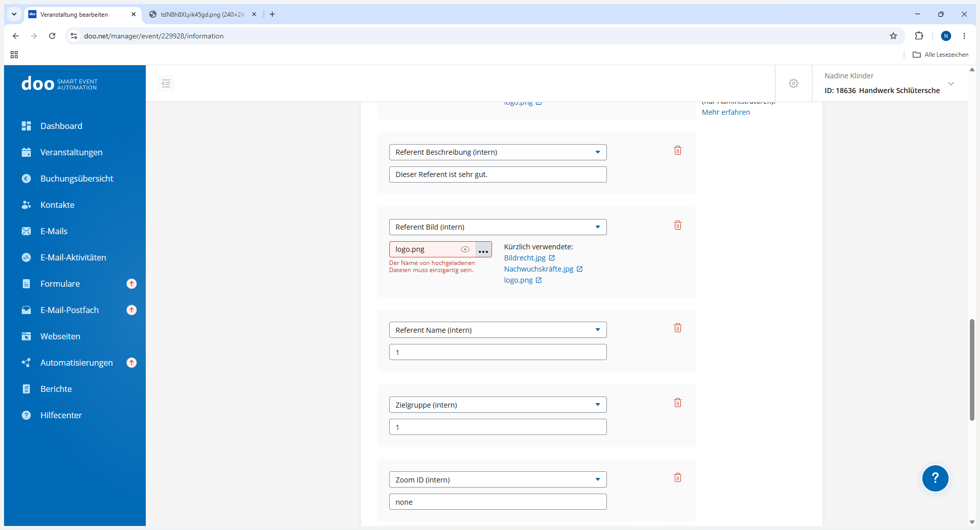Click the Mehr erfahren link
This screenshot has width=980, height=530.
pos(726,112)
